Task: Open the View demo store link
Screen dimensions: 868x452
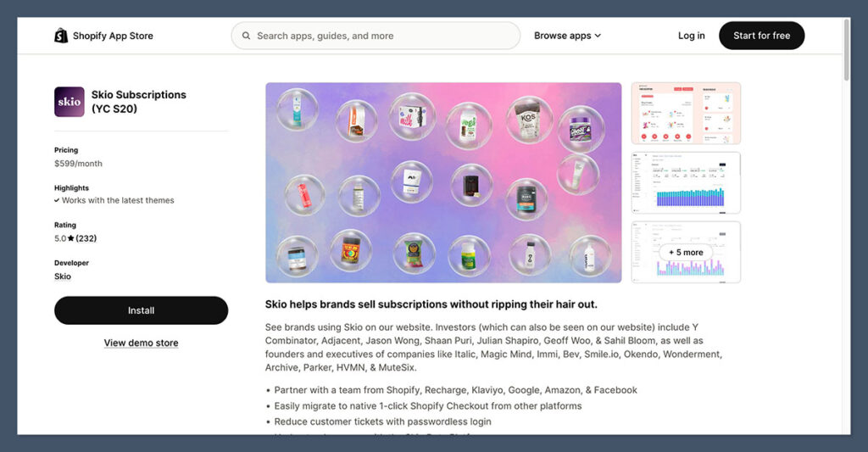Action: click(142, 343)
